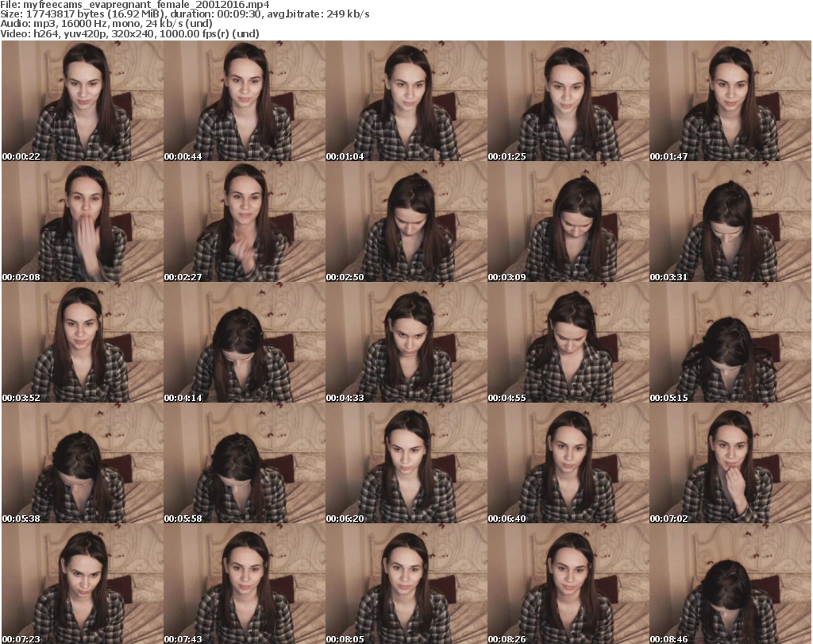Pick the 00:04:14 preview frame
The image size is (813, 644).
(245, 342)
